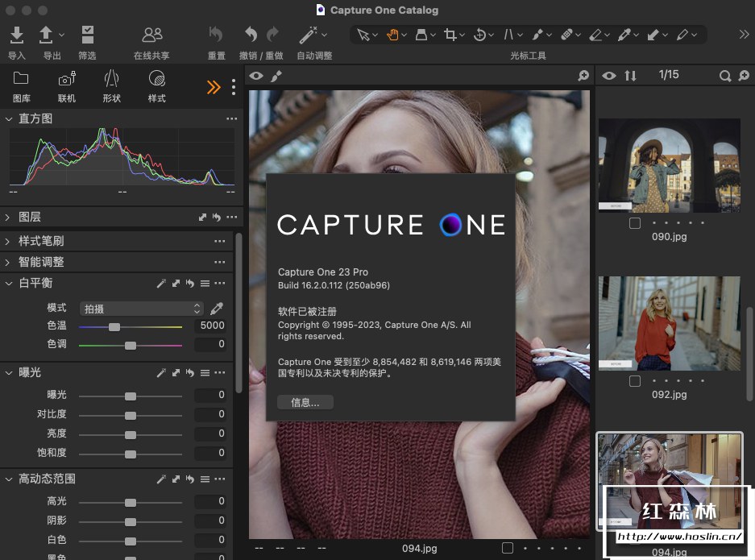Viewport: 755px width, 560px height.
Task: Click the browser search magnifier icon
Action: pos(724,76)
